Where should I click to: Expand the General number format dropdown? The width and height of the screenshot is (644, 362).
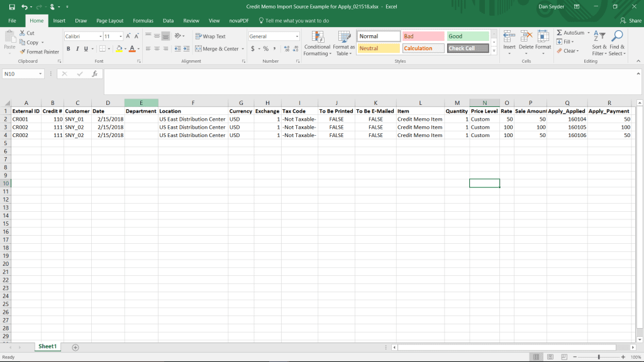(x=297, y=36)
